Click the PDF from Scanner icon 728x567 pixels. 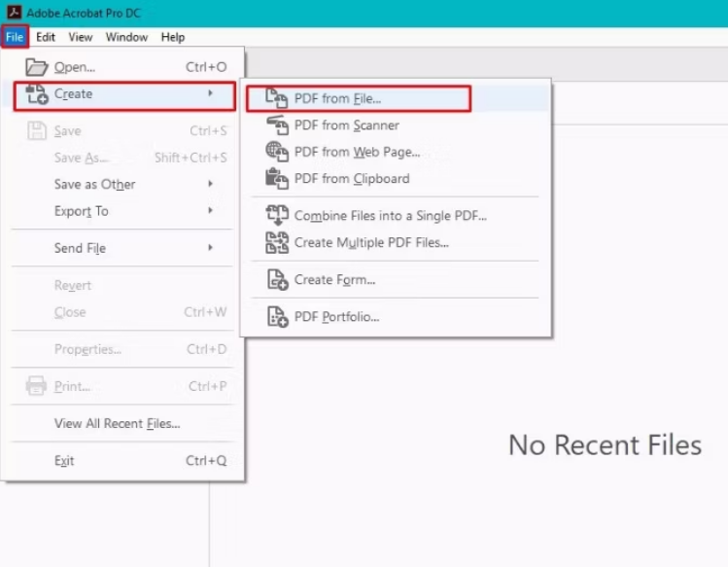[x=277, y=125]
